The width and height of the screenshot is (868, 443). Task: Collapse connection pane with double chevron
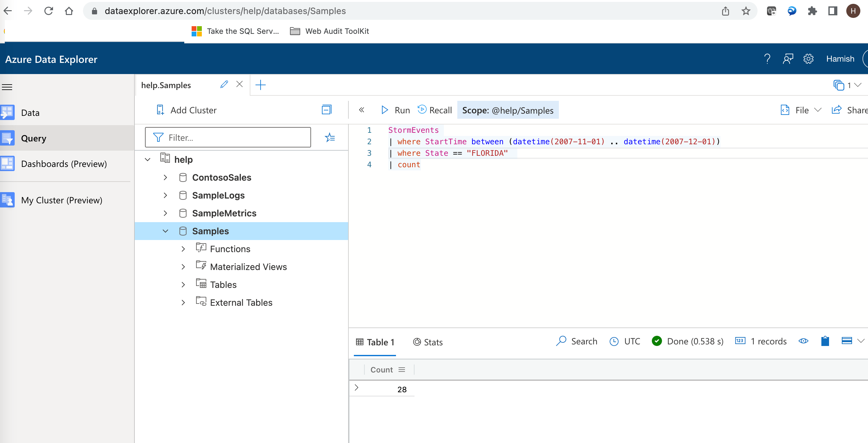362,110
